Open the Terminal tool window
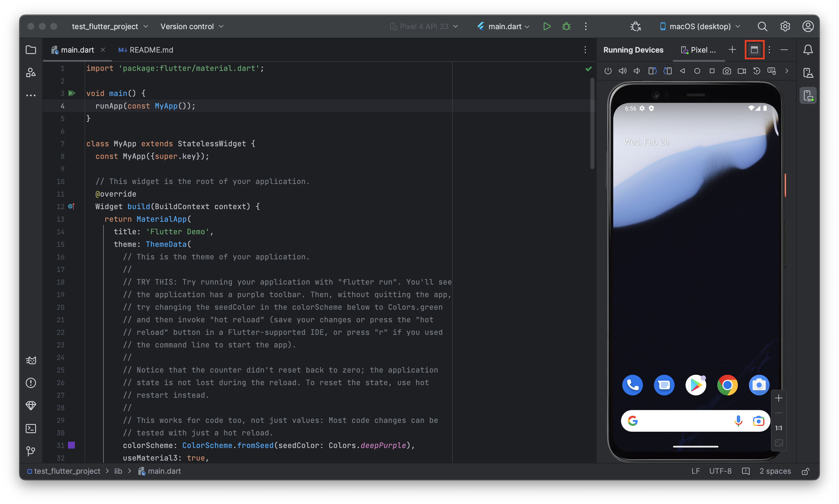 point(31,428)
